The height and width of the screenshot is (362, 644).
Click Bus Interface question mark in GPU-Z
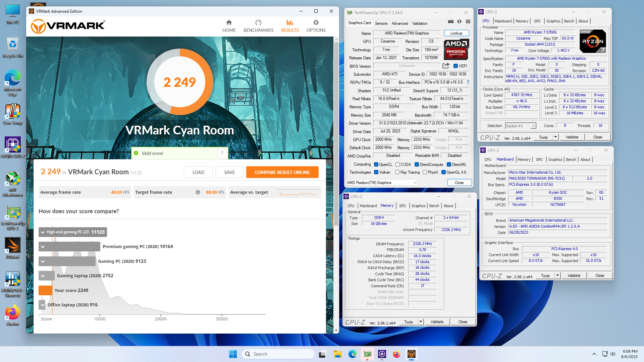click(468, 82)
